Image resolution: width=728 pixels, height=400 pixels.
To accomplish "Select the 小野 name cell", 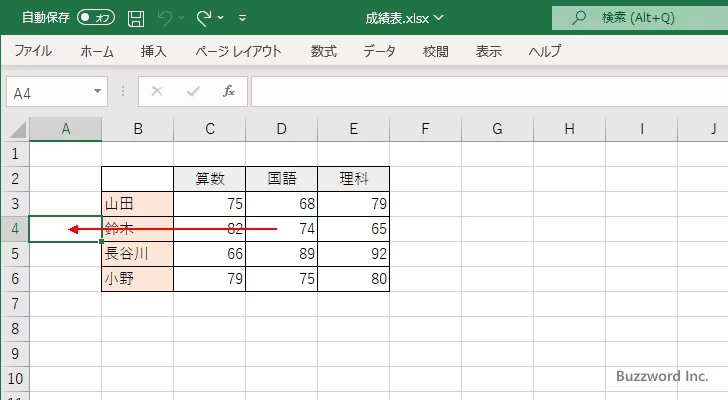I will [x=138, y=279].
